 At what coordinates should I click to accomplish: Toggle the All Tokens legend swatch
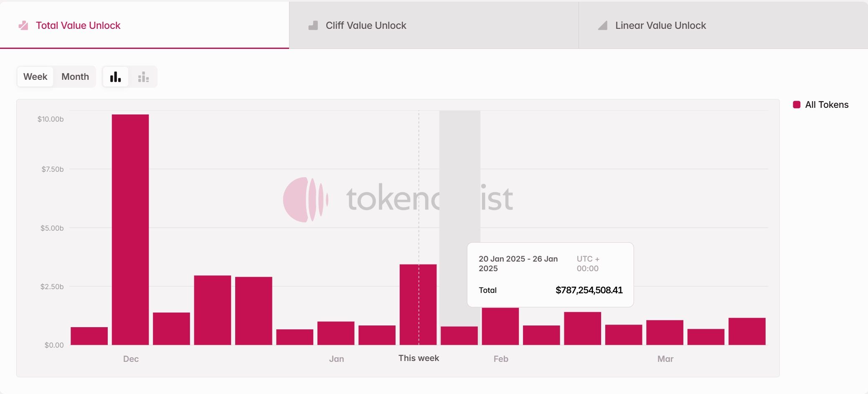click(797, 104)
